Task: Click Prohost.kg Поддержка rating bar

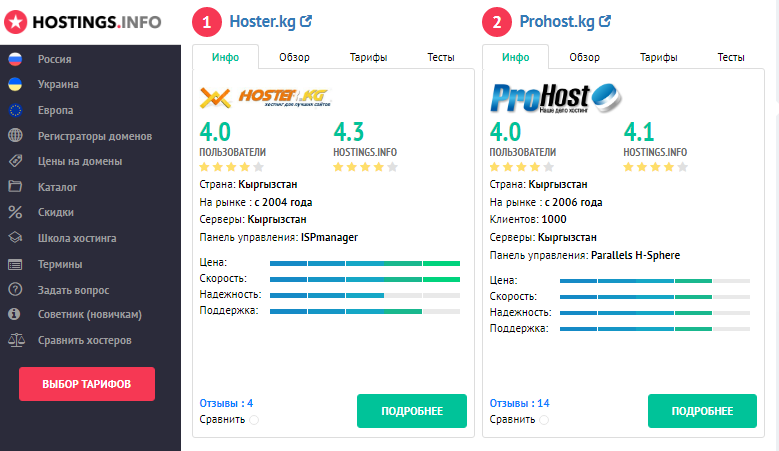Action: 655,329
